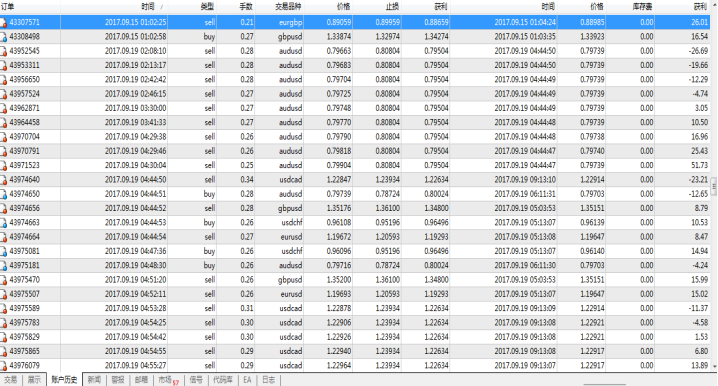The width and height of the screenshot is (718, 386).
Task: Click the order icon beside 43974664
Action: pyautogui.click(x=3, y=237)
